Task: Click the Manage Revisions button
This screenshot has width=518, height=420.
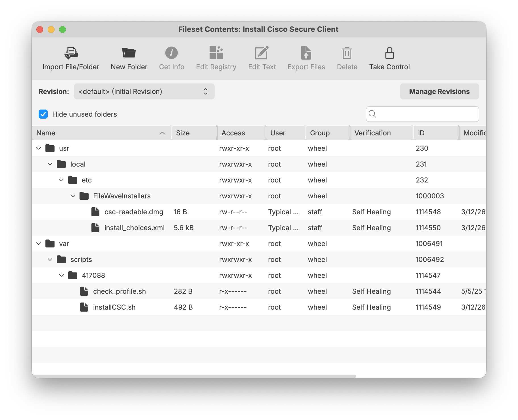Action: [439, 91]
